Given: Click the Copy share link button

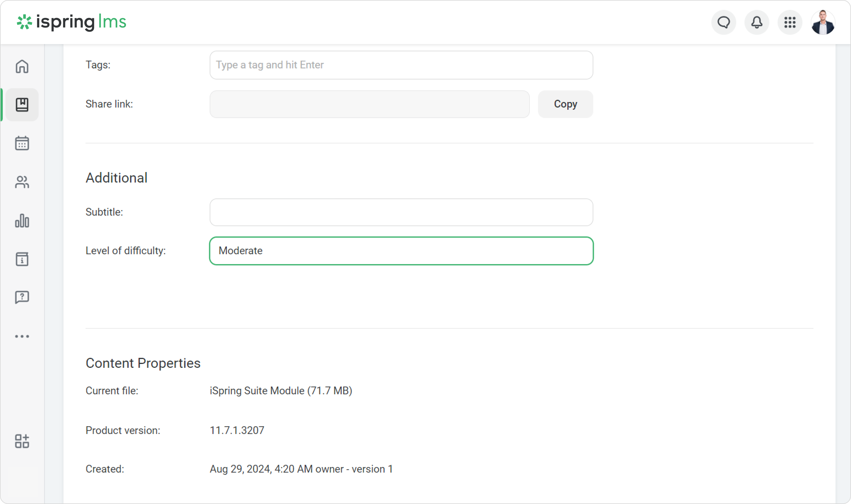Looking at the screenshot, I should (565, 104).
